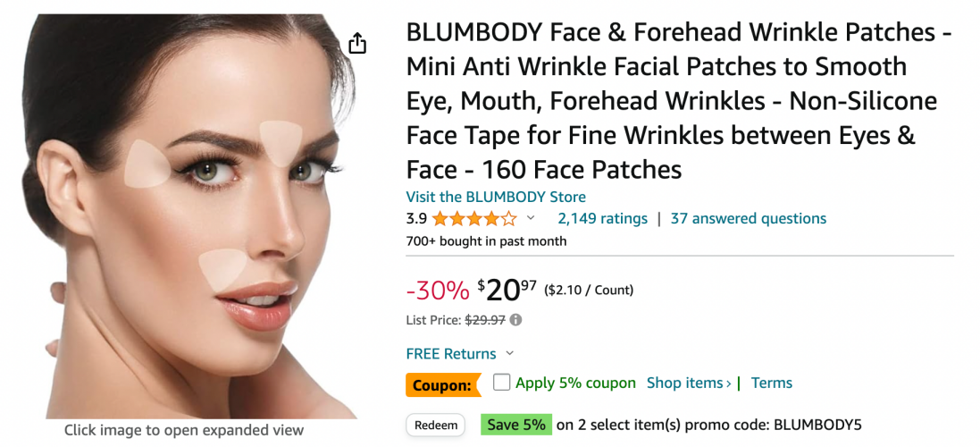Open the coupon Terms link
Viewport: 980px width, 447px height.
pyautogui.click(x=771, y=383)
